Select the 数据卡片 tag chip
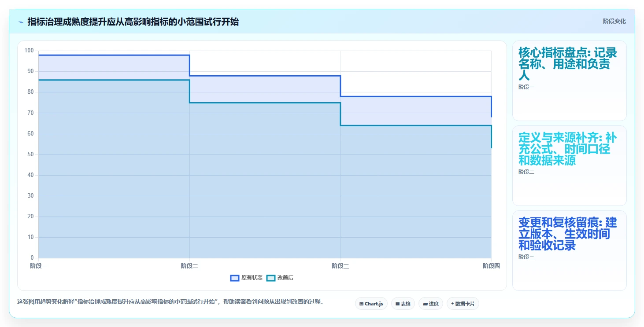The height and width of the screenshot is (327, 644). (x=463, y=304)
